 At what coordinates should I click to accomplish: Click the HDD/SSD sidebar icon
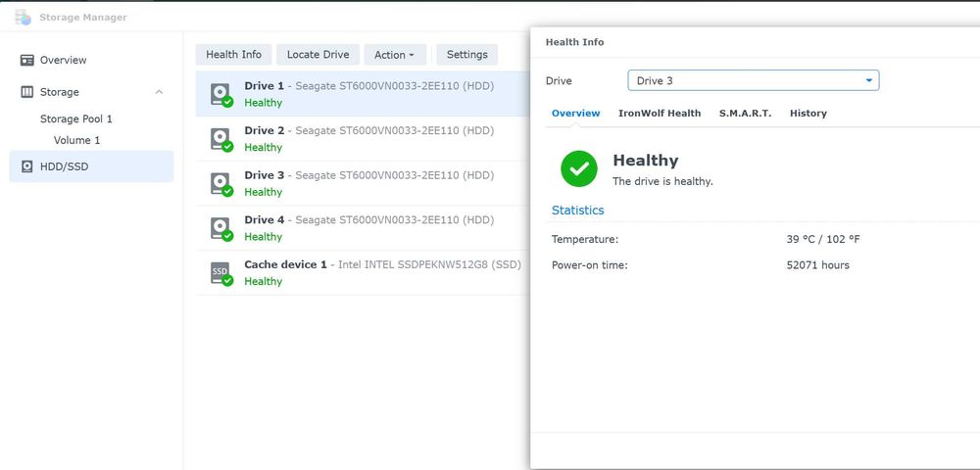[26, 166]
